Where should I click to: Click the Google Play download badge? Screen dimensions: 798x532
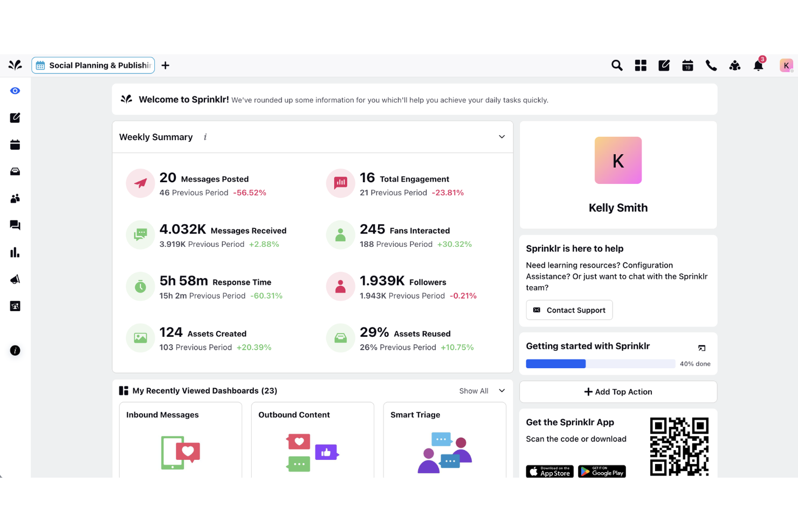coord(602,472)
